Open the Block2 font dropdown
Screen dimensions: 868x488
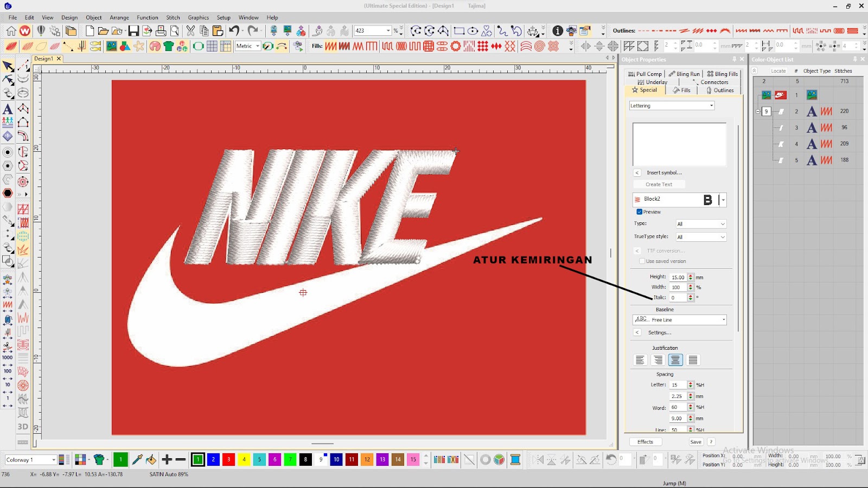(x=723, y=200)
